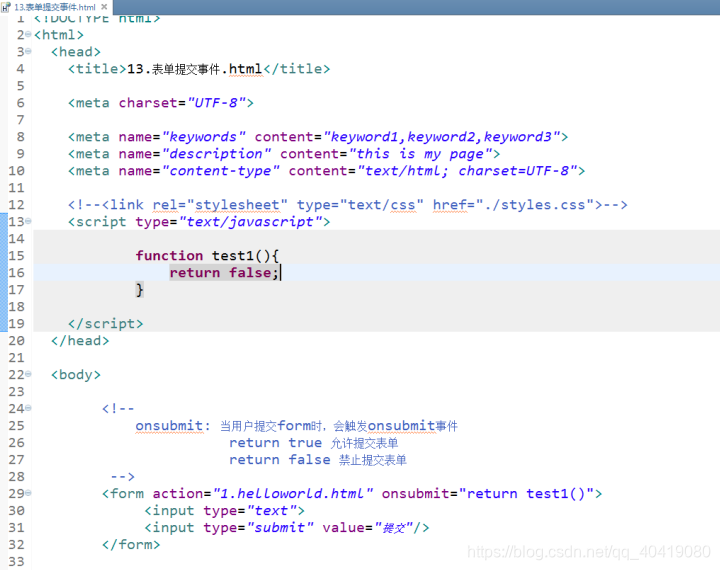This screenshot has height=570, width=720.
Task: Click the closing </script> tag
Action: pyautogui.click(x=106, y=324)
